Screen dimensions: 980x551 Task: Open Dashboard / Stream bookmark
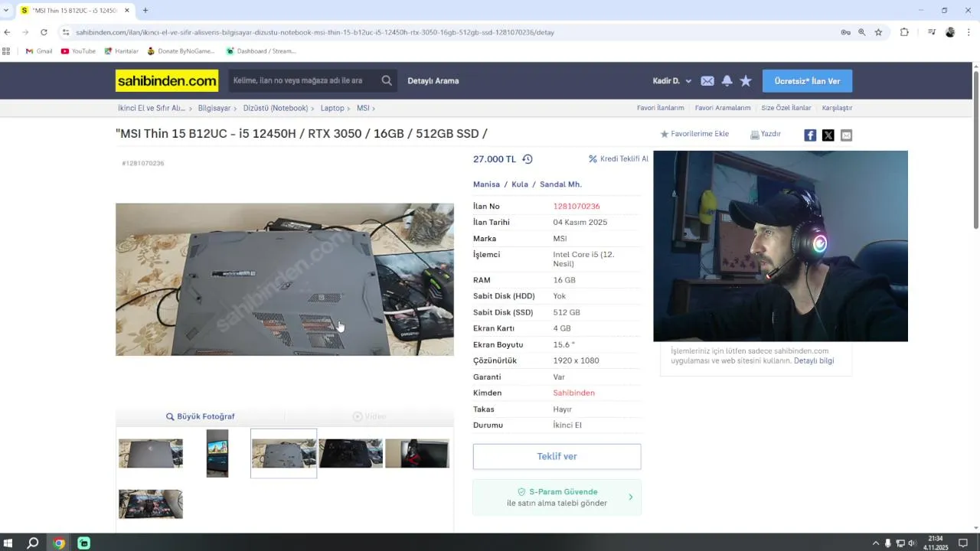[x=261, y=51]
